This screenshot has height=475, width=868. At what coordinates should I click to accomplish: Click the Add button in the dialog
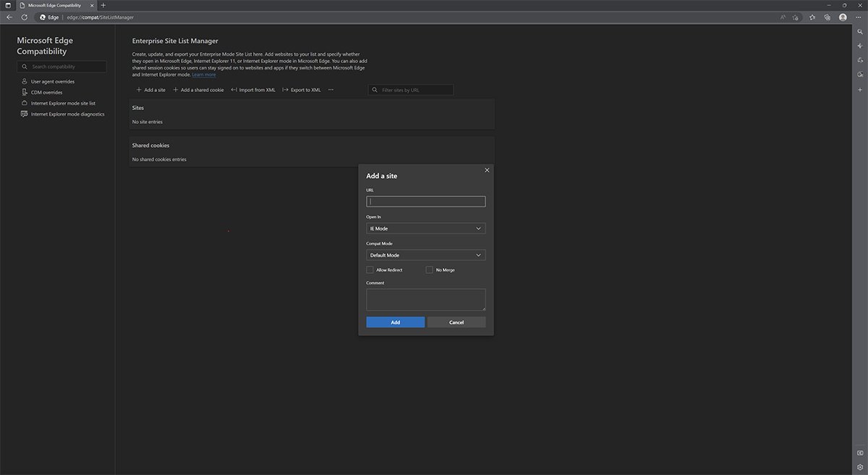click(x=395, y=321)
